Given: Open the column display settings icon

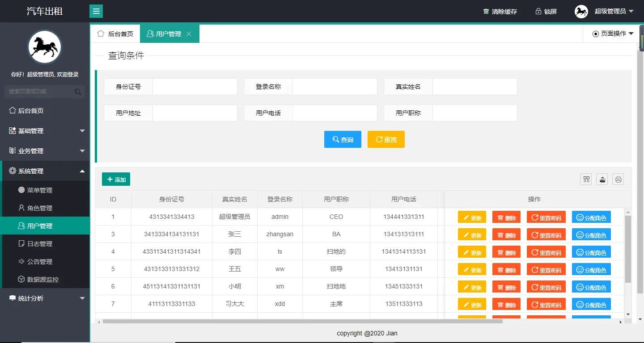Looking at the screenshot, I should (586, 179).
